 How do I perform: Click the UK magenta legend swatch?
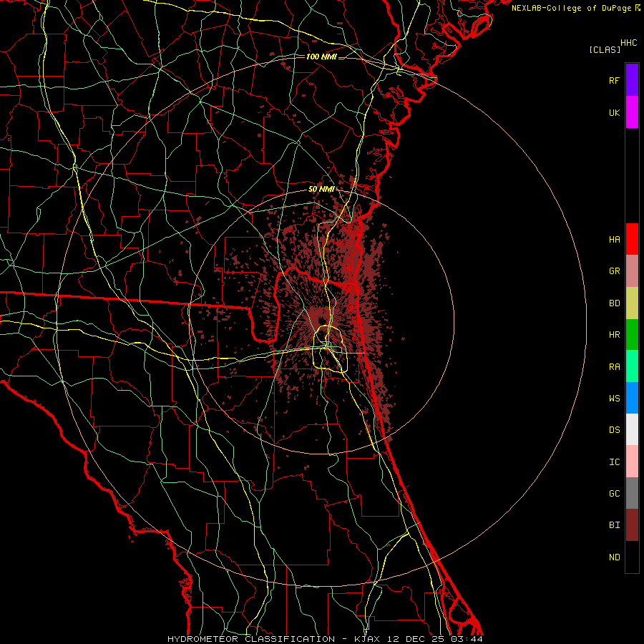coord(632,112)
